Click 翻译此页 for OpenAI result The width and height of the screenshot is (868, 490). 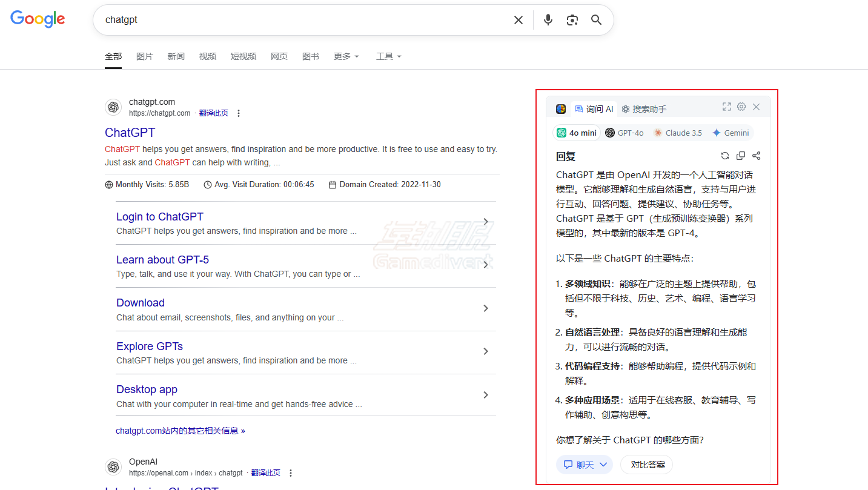coord(266,473)
